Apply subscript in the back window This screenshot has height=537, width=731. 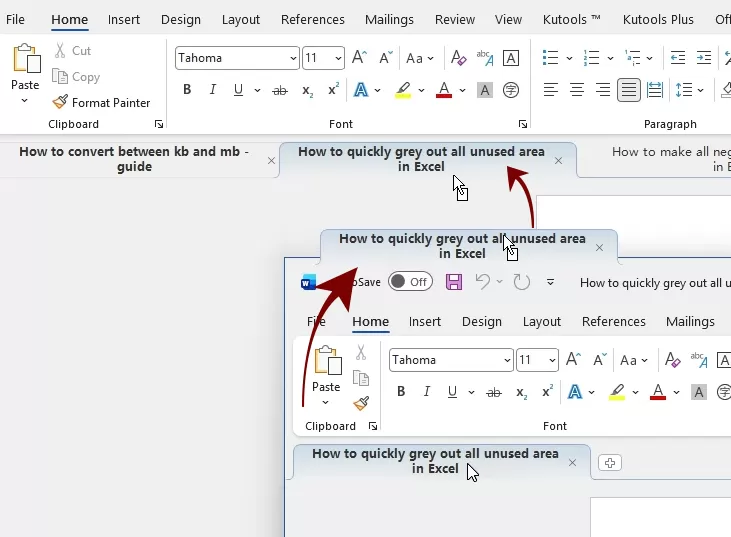tap(307, 90)
